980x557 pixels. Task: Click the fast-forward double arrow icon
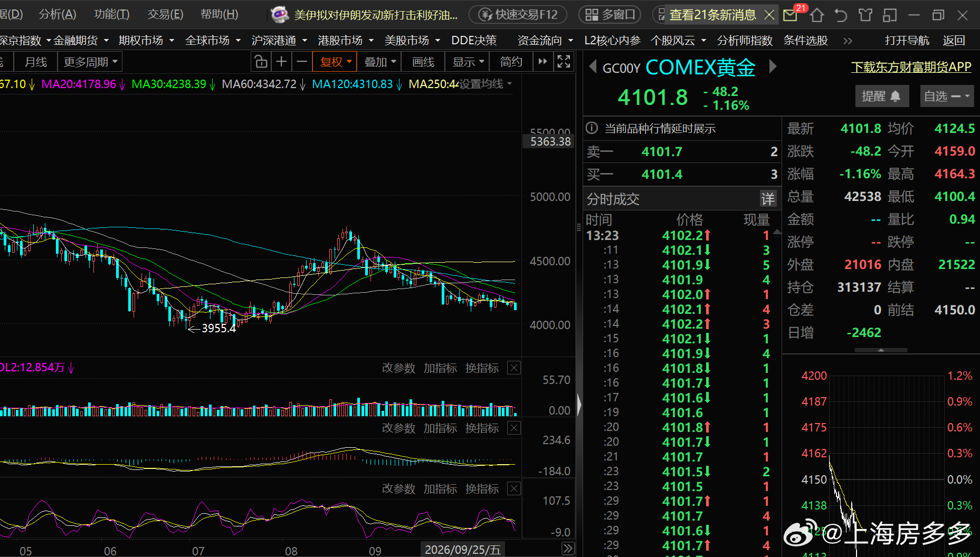543,62
